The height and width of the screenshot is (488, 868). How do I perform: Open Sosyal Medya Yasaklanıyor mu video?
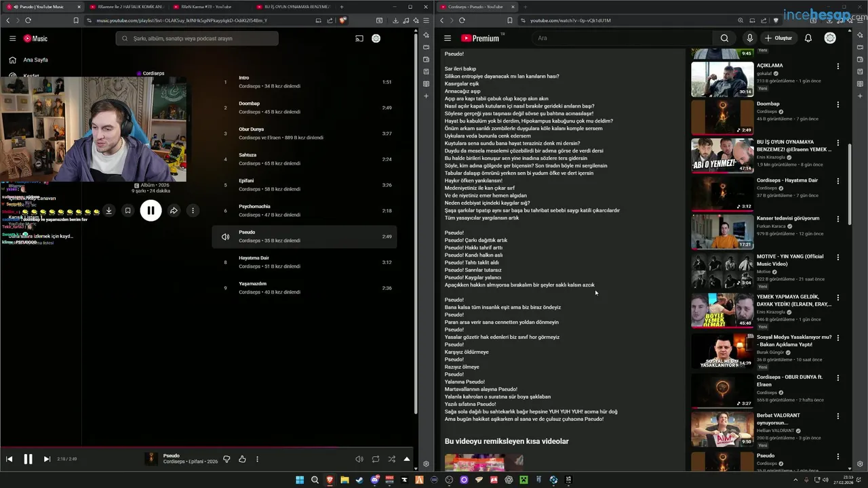[794, 340]
